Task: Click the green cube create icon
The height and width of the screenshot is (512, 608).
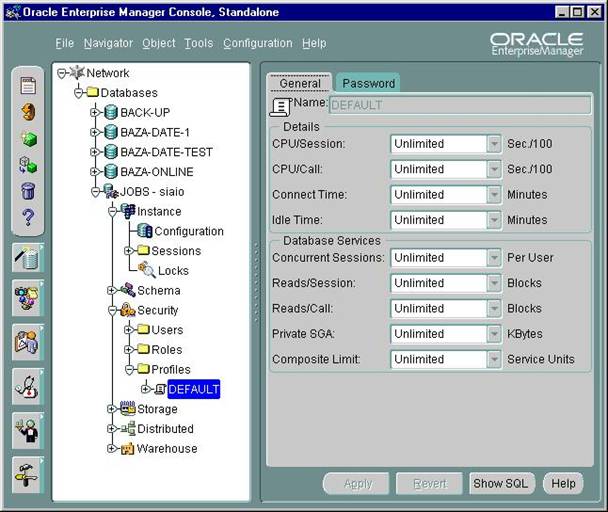Action: (28, 138)
